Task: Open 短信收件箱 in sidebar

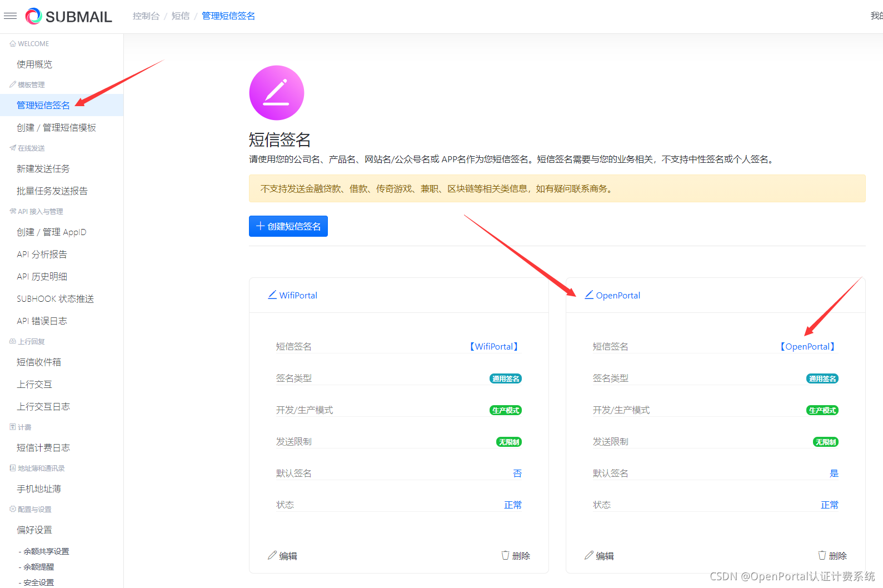Action: 39,362
